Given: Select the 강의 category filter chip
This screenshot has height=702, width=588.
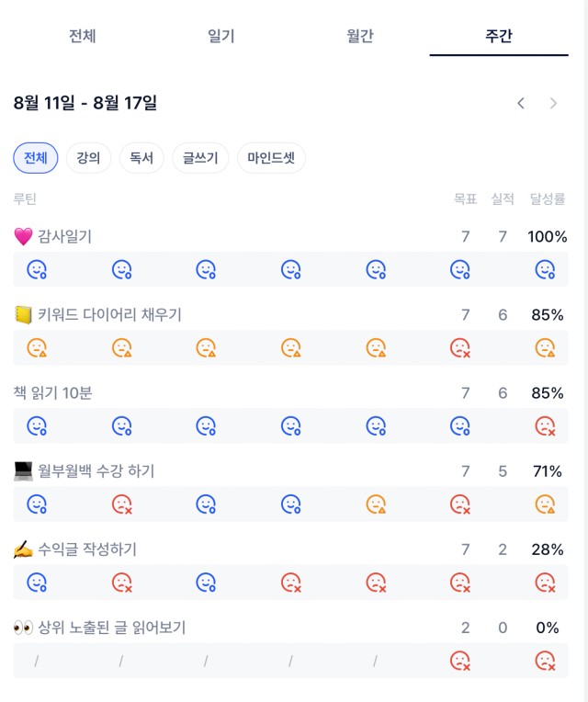Looking at the screenshot, I should [x=88, y=158].
